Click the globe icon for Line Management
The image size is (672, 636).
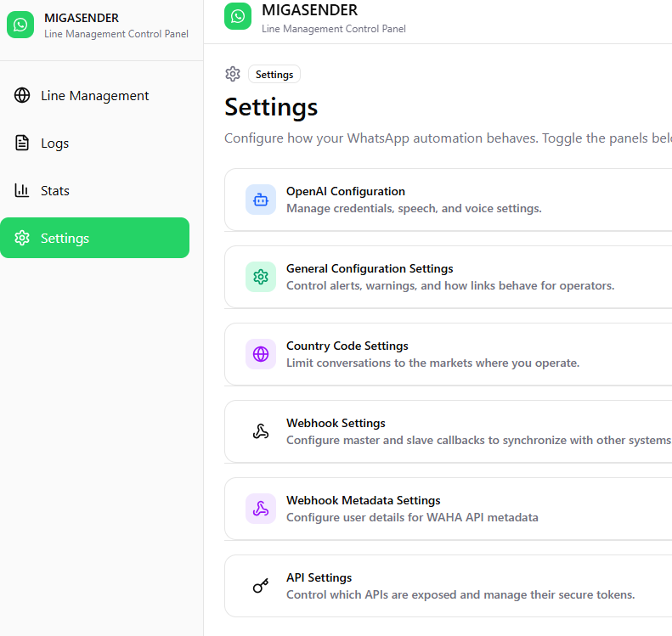coord(22,96)
